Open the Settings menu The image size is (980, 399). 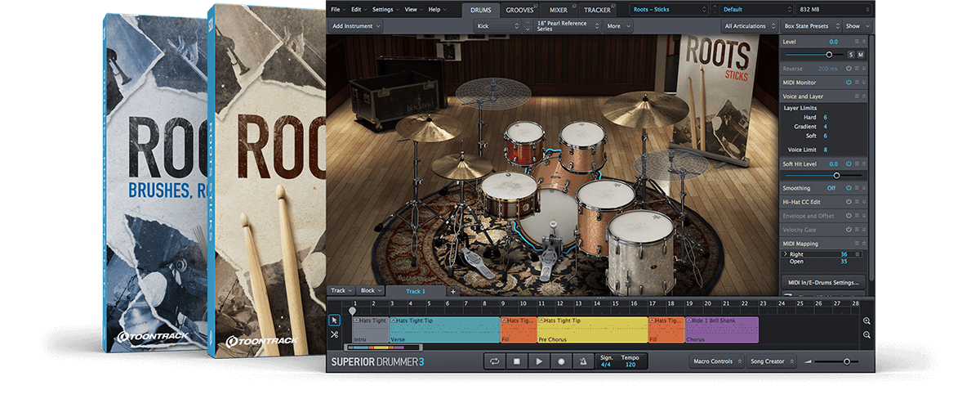pos(384,9)
